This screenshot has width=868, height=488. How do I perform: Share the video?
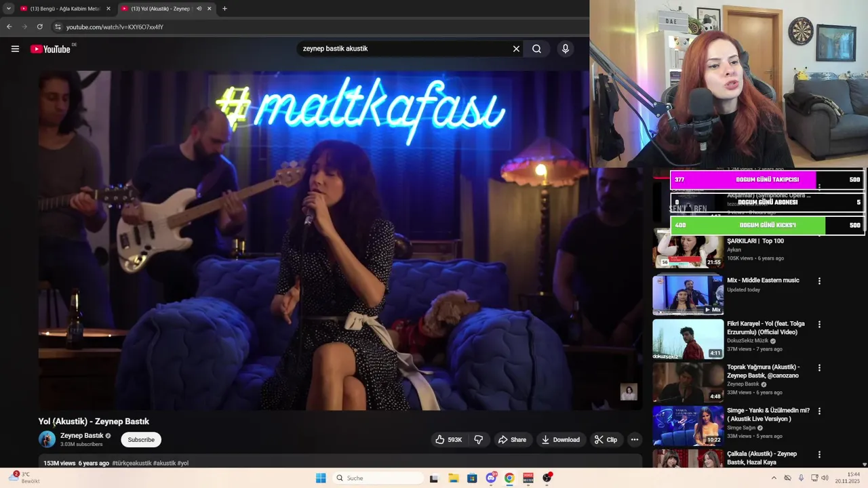tap(512, 440)
